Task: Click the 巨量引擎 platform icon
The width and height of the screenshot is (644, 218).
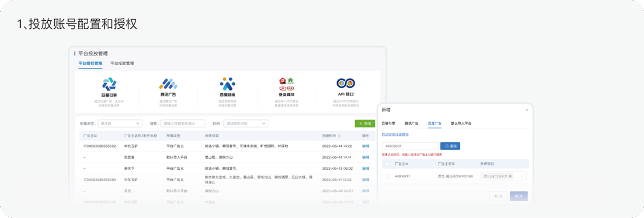Action: [109, 84]
